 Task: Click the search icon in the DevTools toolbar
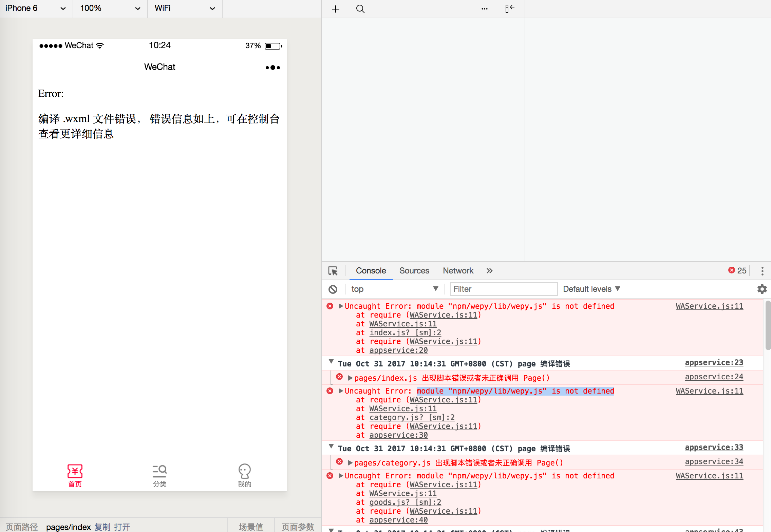(360, 9)
